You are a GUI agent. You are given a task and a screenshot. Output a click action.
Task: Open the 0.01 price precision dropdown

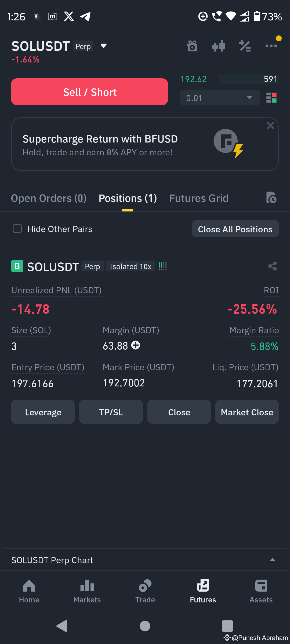(x=220, y=98)
